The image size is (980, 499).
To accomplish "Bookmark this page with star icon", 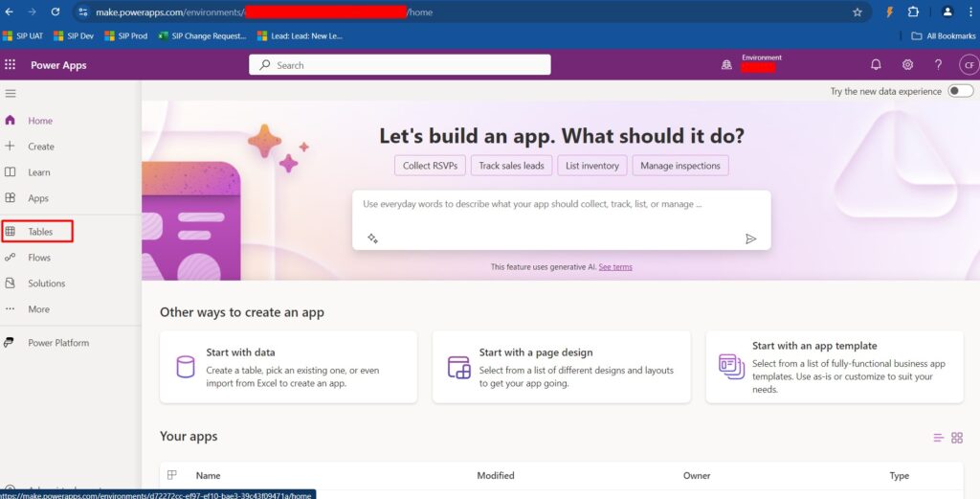I will coord(857,11).
